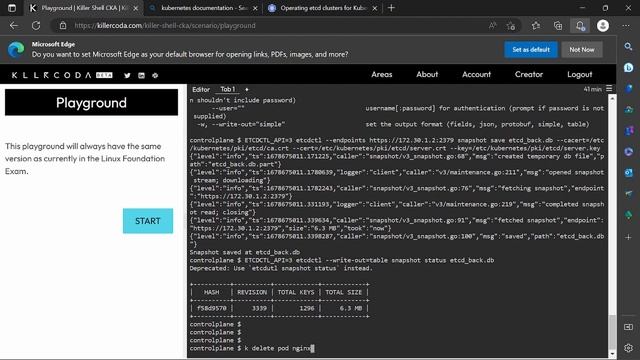Screen dimensions: 640x360
Task: Click the terminal command prompt line
Action: (252, 348)
